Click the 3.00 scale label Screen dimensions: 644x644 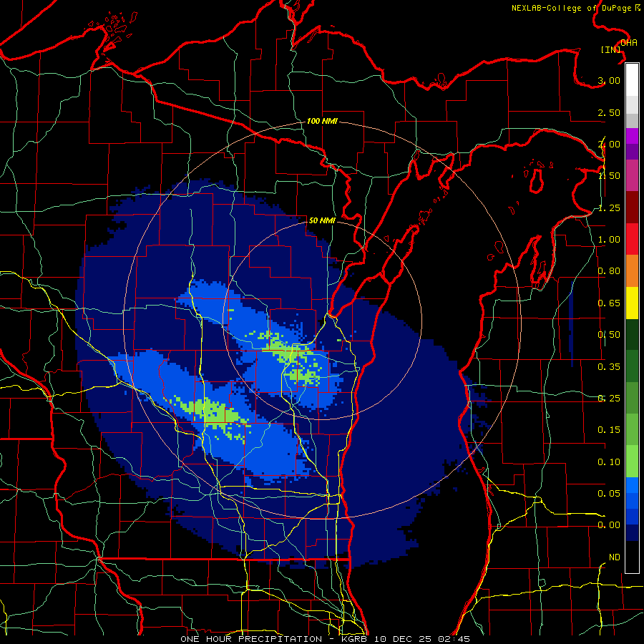(609, 80)
